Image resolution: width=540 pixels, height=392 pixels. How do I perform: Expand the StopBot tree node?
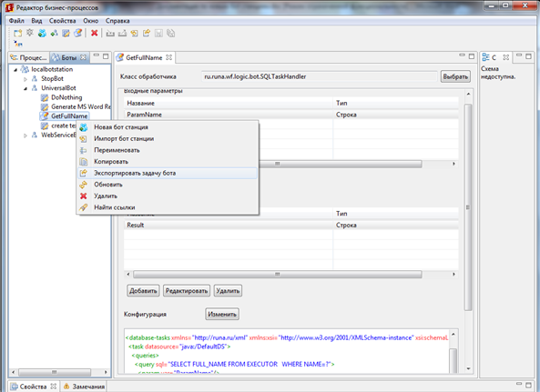pos(25,79)
